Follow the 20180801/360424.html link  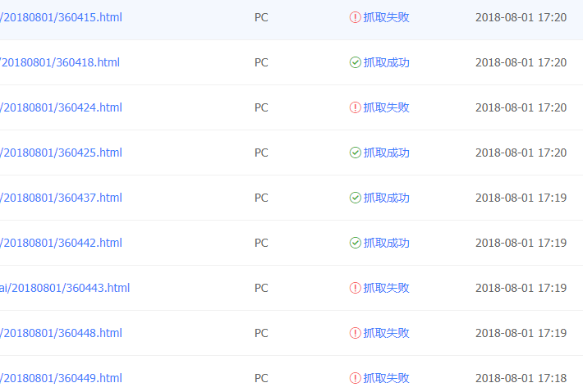coord(62,107)
